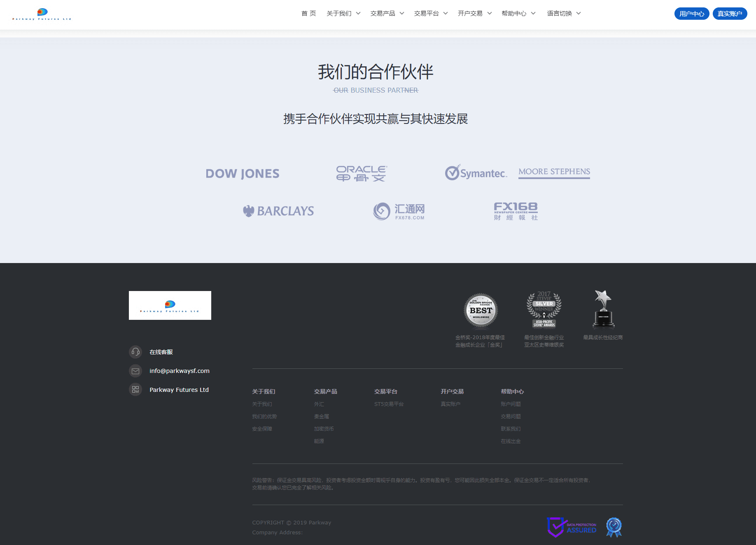Screen dimensions: 756x545
Task: Click the FX168 partner logo
Action: [516, 211]
